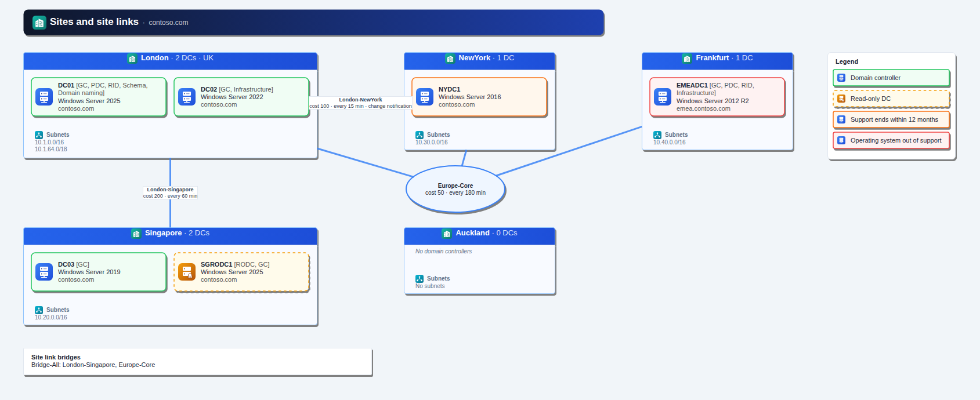Click the NewYork Subnets network icon
Image resolution: width=980 pixels, height=400 pixels.
click(x=420, y=135)
